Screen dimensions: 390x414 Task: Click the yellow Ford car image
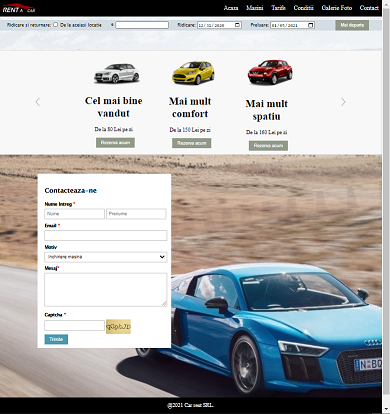coord(193,73)
